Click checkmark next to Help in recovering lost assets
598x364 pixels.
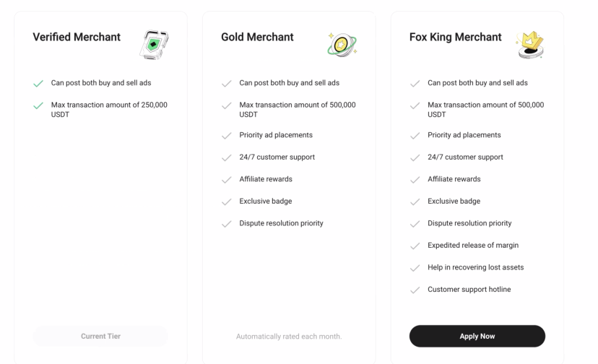pos(415,268)
